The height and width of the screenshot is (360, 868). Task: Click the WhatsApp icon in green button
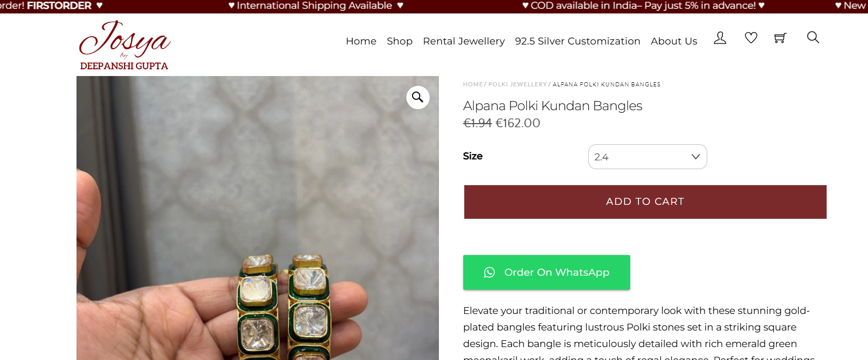pyautogui.click(x=489, y=273)
